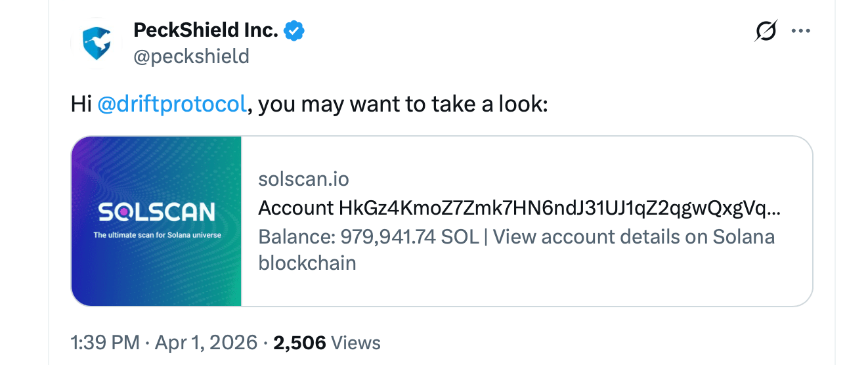Viewport: 868px width, 365px height.
Task: Open the three-dot more options menu
Action: (801, 31)
